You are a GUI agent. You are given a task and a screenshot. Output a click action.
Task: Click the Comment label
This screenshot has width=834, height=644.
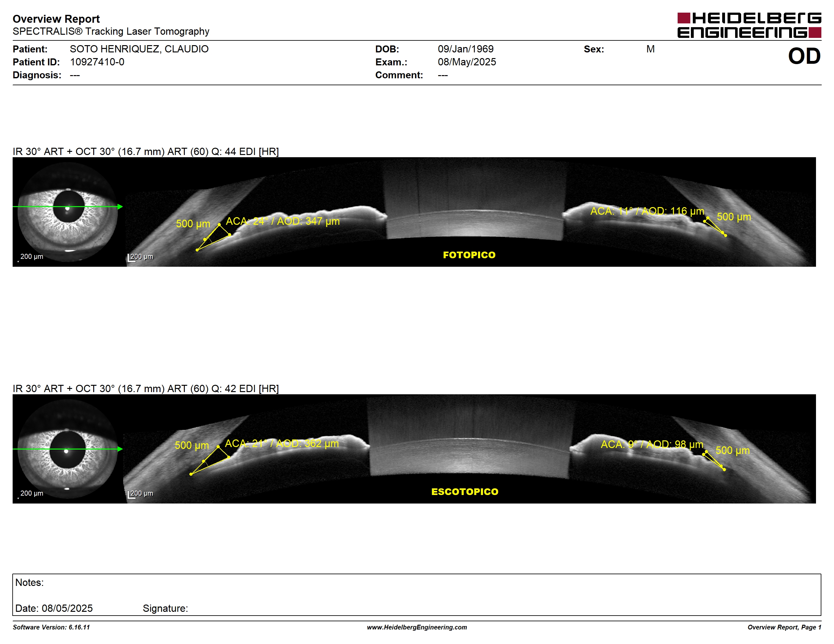[399, 75]
